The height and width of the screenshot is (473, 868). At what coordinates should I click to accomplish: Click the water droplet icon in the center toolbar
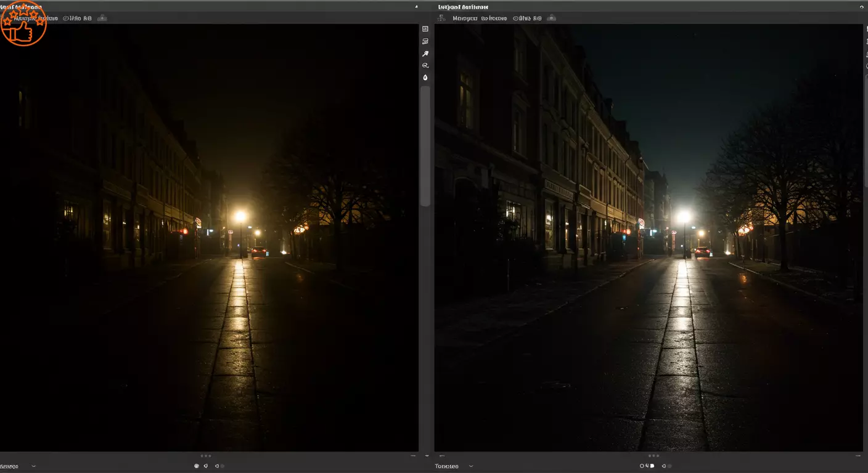pyautogui.click(x=425, y=78)
